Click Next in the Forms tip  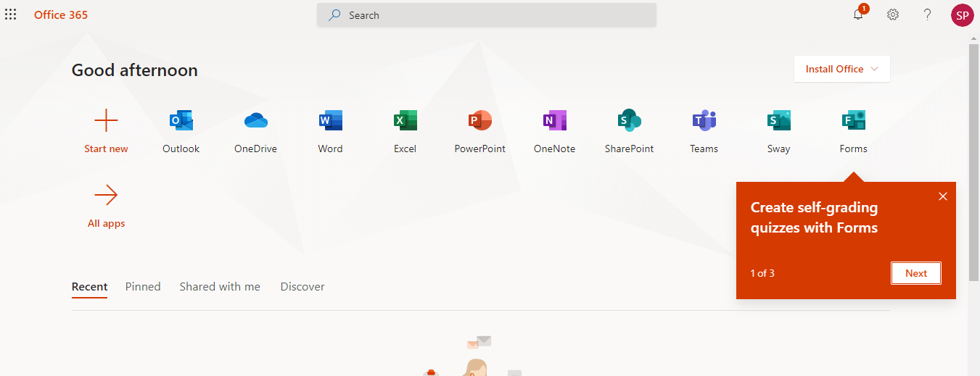click(916, 273)
